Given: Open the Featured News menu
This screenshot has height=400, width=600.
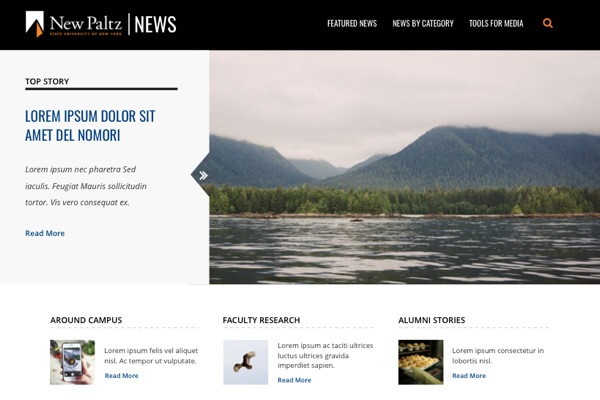Looking at the screenshot, I should [x=352, y=23].
